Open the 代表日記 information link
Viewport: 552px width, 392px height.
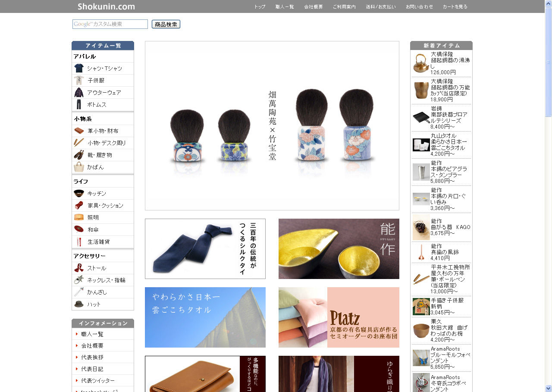click(92, 369)
